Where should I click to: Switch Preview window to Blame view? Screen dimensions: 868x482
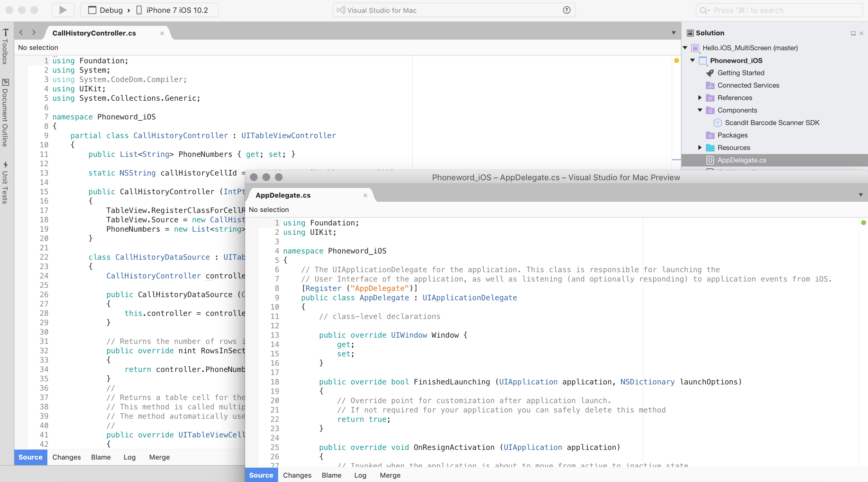coord(331,475)
